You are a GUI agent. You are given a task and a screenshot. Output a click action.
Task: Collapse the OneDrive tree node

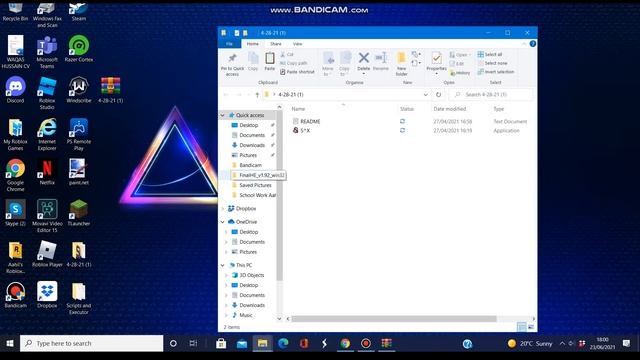tap(223, 222)
